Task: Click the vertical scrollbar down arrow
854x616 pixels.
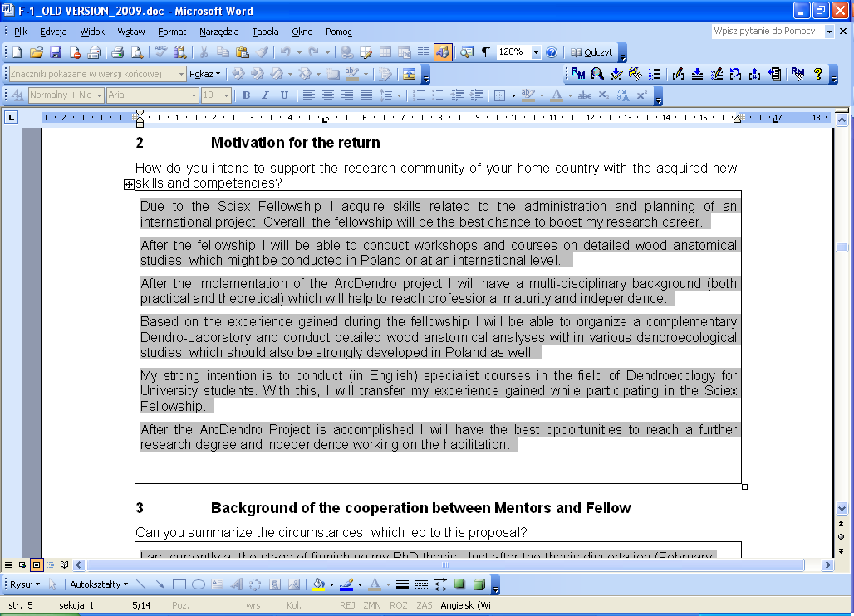Action: [842, 509]
